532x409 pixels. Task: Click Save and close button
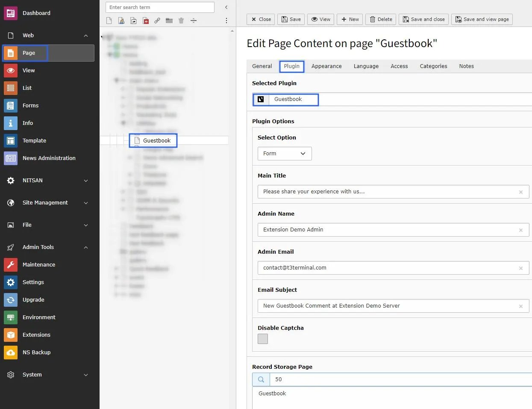click(x=423, y=19)
